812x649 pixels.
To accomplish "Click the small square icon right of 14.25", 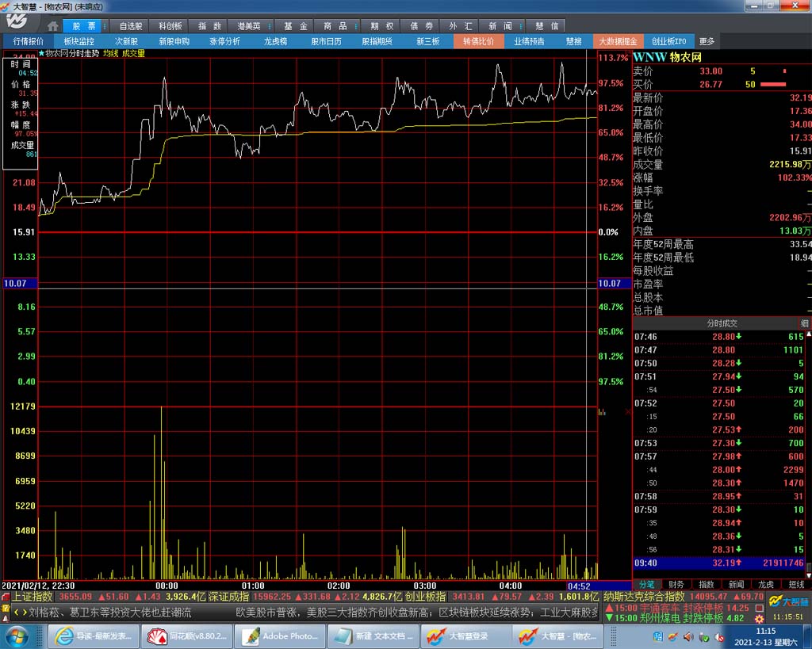I will coord(759,608).
